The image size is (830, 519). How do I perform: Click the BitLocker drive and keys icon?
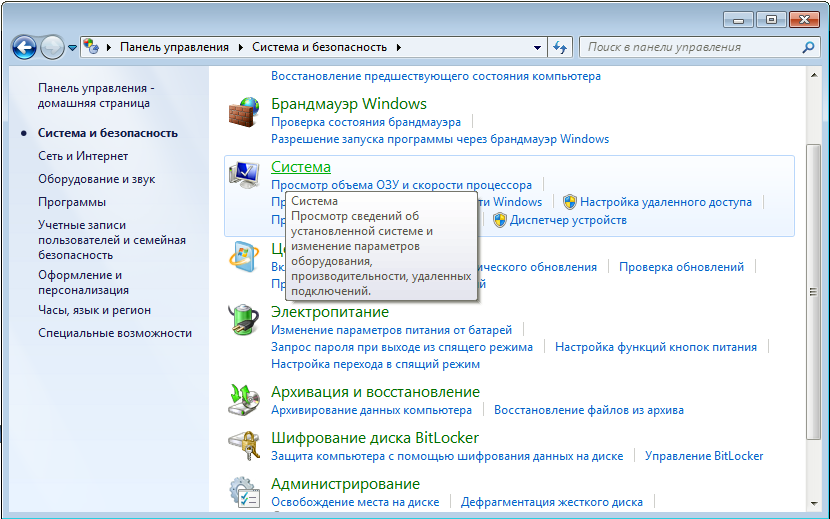coord(244,446)
